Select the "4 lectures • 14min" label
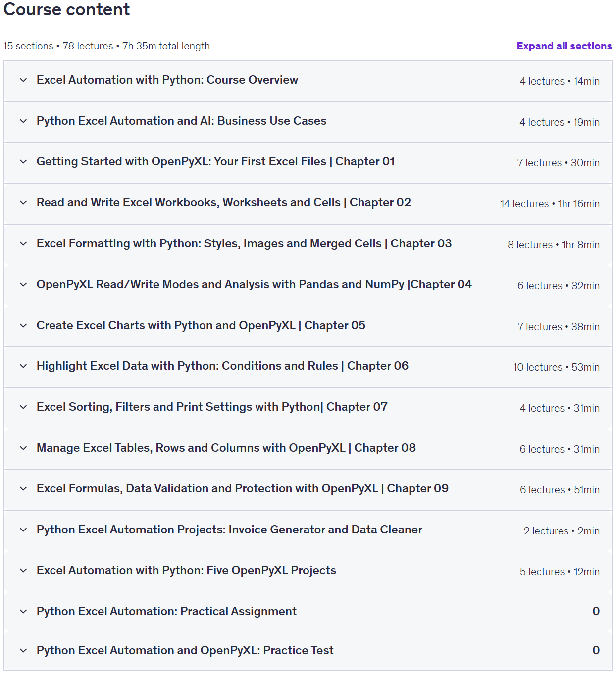Viewport: 616px width, 674px height. (560, 81)
